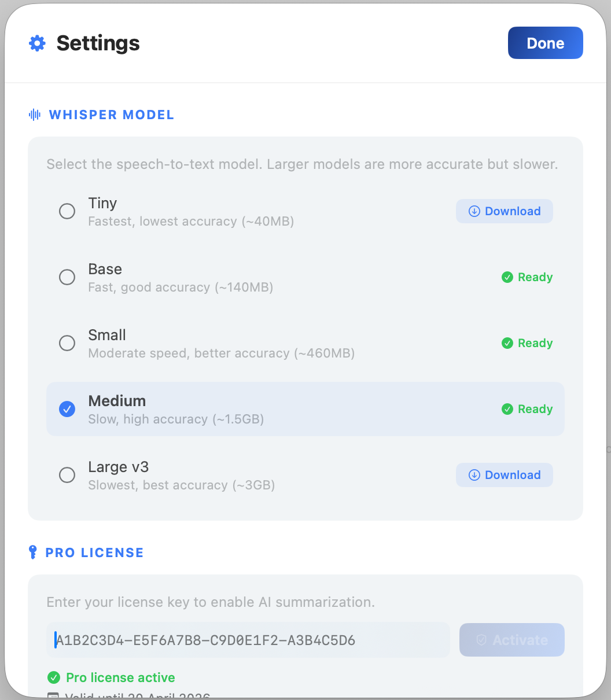Click the green checkmark beside Base Ready
Viewport: 611px width, 700px height.
[507, 278]
